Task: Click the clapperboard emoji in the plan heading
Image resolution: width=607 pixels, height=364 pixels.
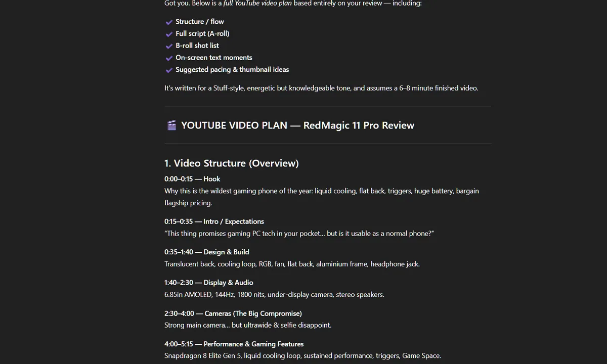Action: pos(171,125)
